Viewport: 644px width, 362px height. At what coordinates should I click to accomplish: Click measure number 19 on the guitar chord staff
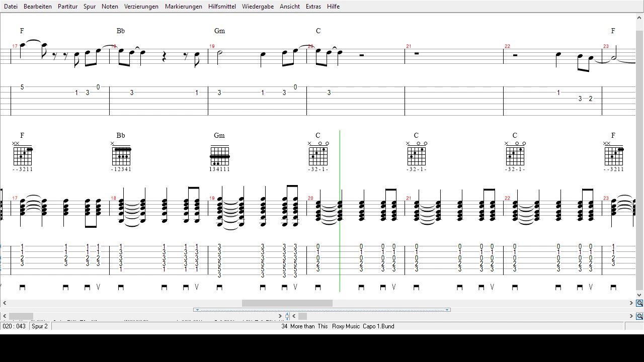[x=212, y=198]
